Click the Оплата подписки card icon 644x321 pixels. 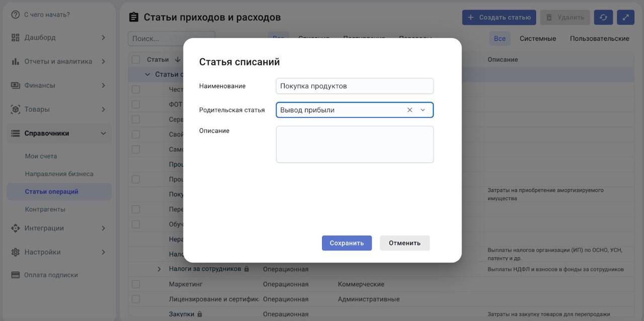point(15,275)
